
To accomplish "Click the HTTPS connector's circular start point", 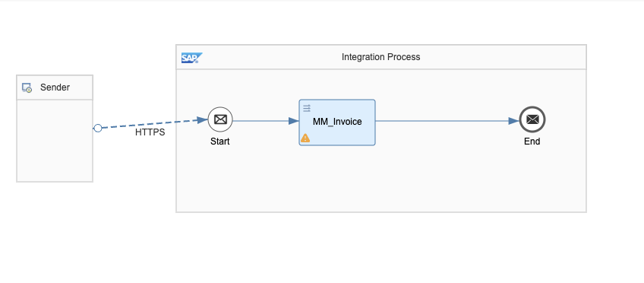I will click(x=98, y=129).
